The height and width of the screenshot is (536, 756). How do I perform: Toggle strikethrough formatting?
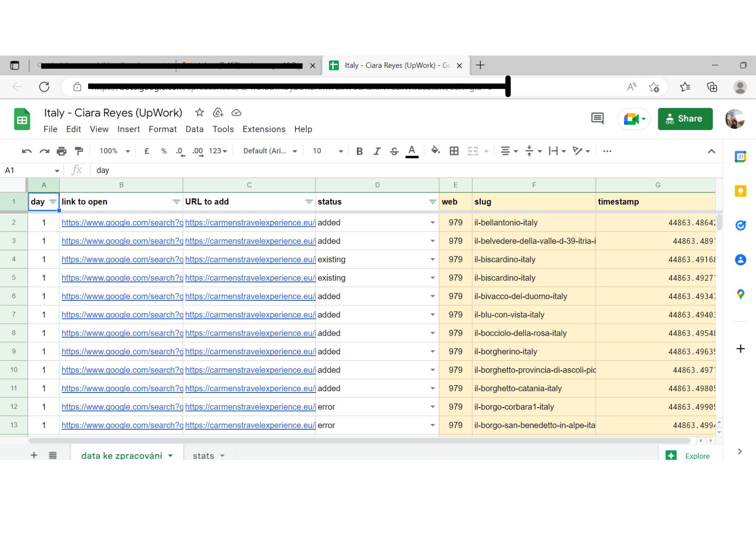[394, 151]
